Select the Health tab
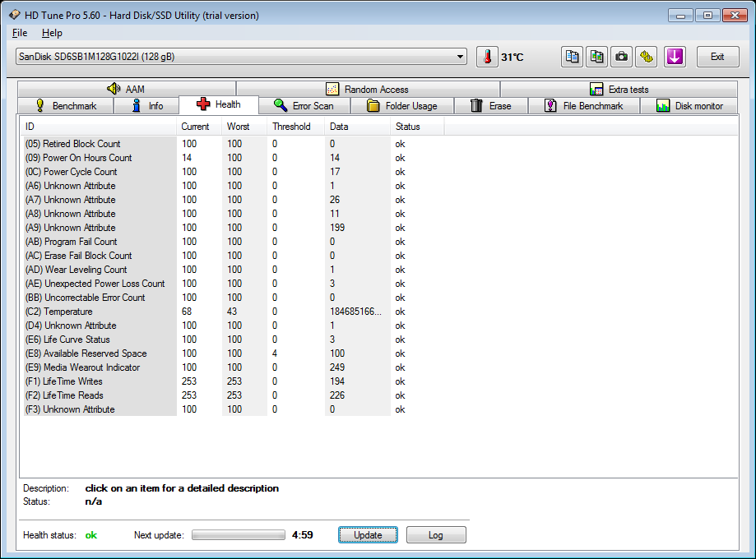The image size is (756, 559). pyautogui.click(x=219, y=104)
